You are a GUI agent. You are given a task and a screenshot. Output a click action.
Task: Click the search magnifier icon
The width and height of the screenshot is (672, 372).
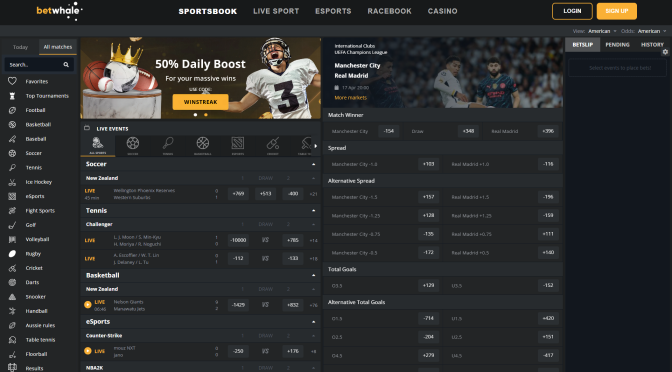point(66,65)
